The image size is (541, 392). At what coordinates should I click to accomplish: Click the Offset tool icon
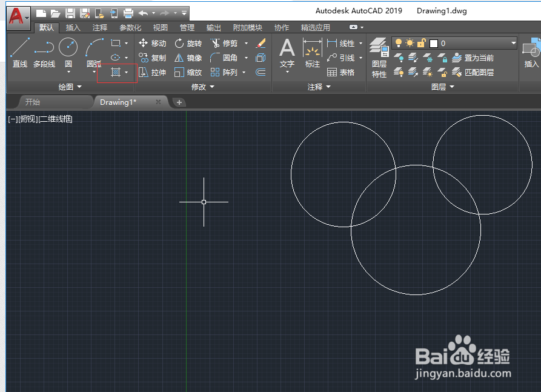(x=261, y=72)
